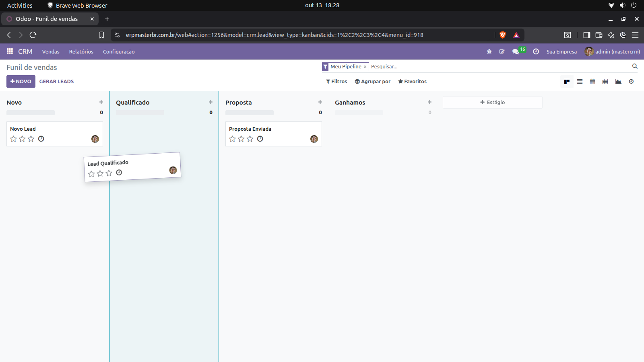Expand the Agrupar por dropdown
Screen dimensions: 644x362
[372, 82]
